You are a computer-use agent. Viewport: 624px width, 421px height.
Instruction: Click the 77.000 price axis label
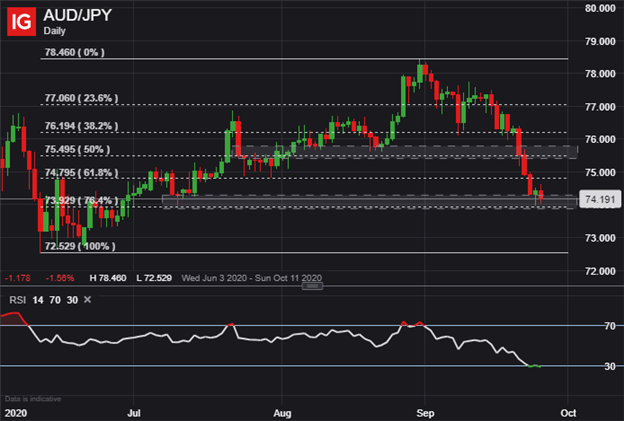[600, 107]
